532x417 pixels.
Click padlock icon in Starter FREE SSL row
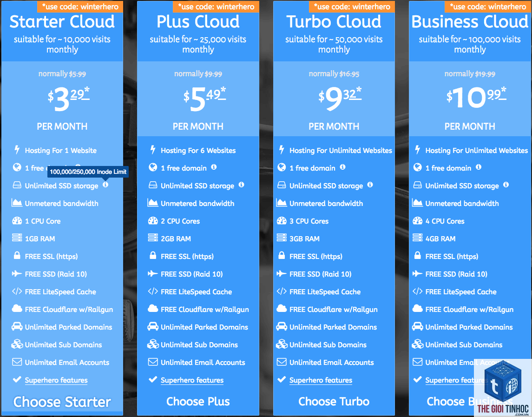tap(17, 255)
